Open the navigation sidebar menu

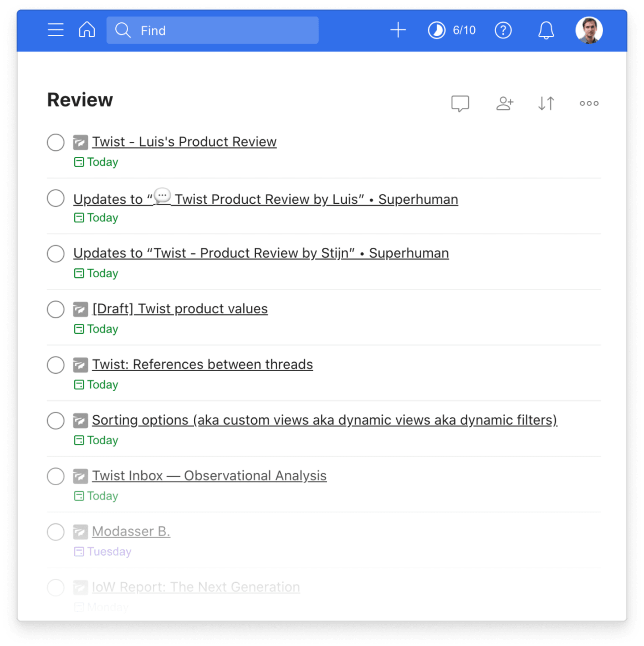pyautogui.click(x=55, y=30)
